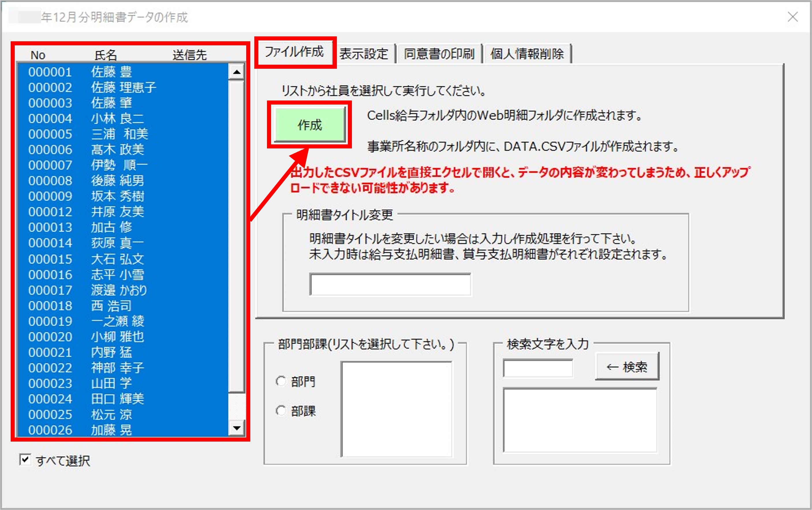Switch to the 表示設定 tab

tap(363, 53)
